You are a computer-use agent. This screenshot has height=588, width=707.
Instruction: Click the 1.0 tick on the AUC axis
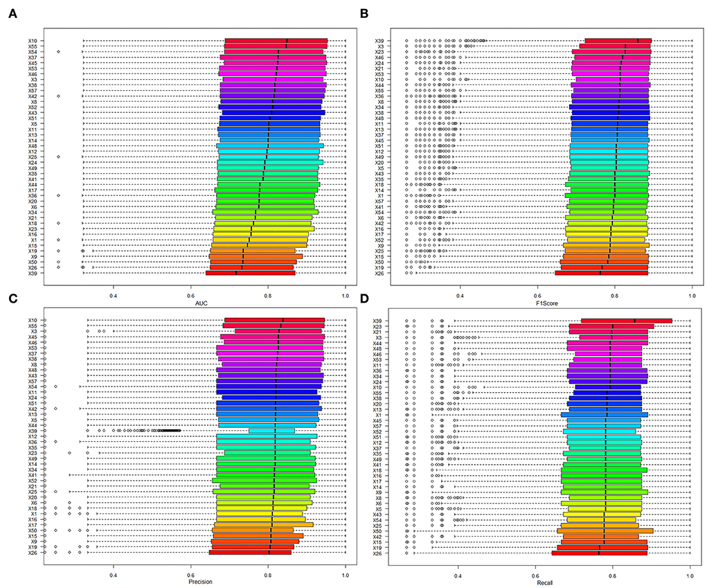pos(346,296)
